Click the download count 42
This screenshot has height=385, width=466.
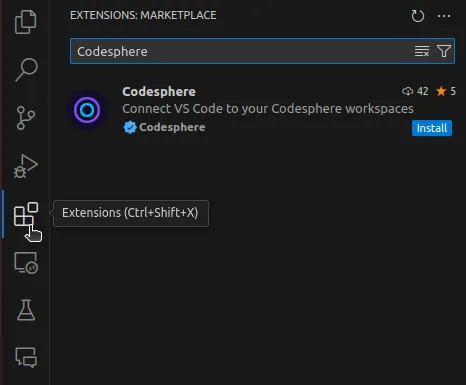[415, 91]
